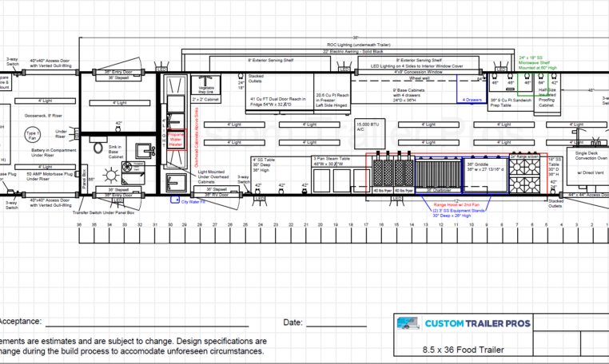Select the 12' dimension under the range hood

(456, 200)
